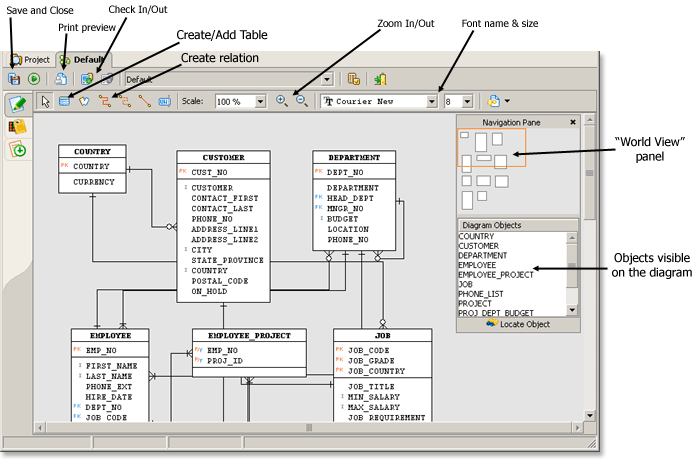Click the Locate Object button
Screen dimensions: 700x460
[518, 324]
